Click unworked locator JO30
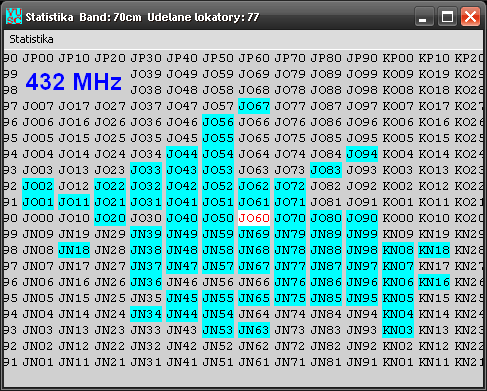Image resolution: width=487 pixels, height=391 pixels. tap(146, 218)
